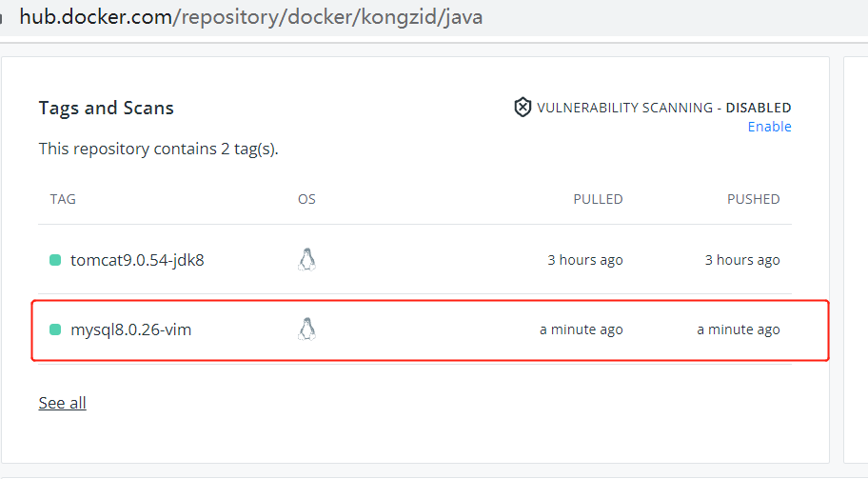Image resolution: width=868 pixels, height=479 pixels.
Task: Open the mysql8.0.26-vim tag
Action: point(131,329)
